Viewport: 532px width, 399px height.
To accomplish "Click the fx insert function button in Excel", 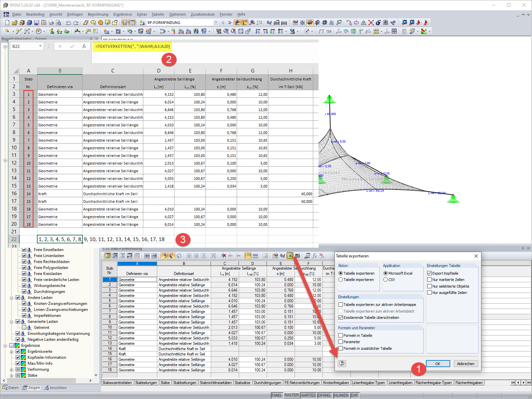I will pos(84,46).
